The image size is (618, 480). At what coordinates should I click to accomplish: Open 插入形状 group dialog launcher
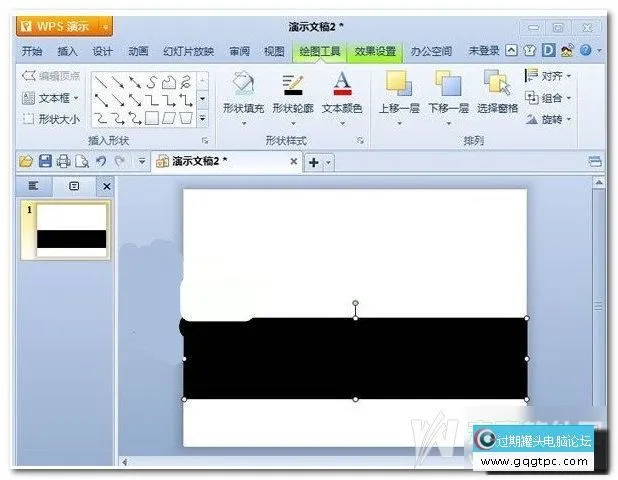[205, 140]
